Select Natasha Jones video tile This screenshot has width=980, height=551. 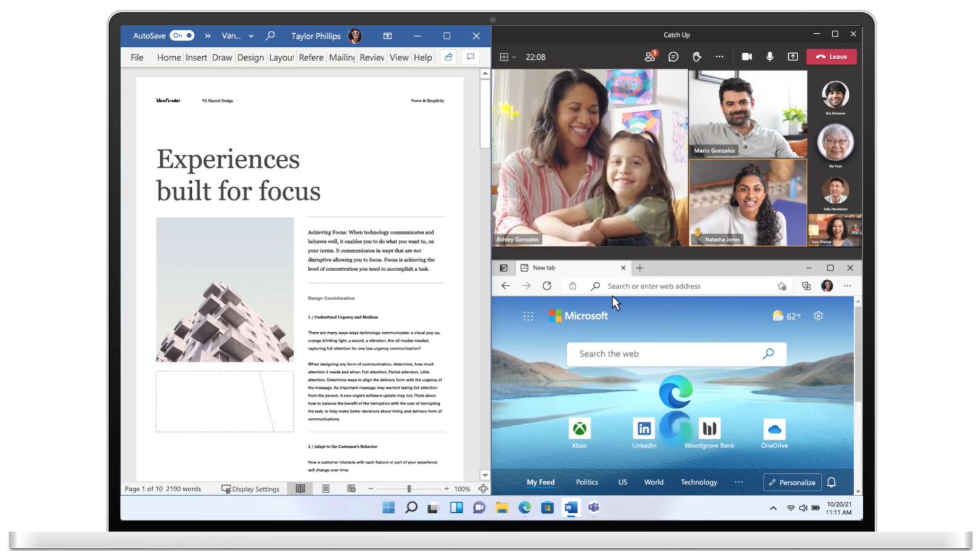coord(747,203)
